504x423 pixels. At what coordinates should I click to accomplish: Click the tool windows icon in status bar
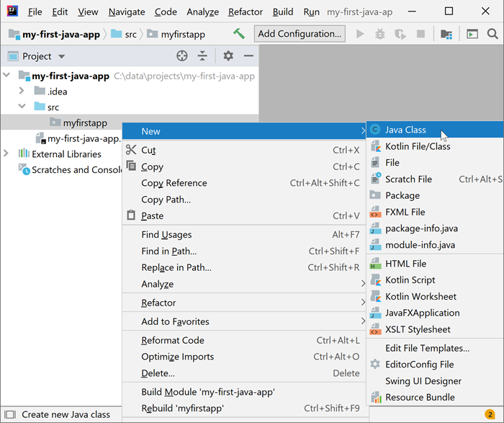[9, 414]
